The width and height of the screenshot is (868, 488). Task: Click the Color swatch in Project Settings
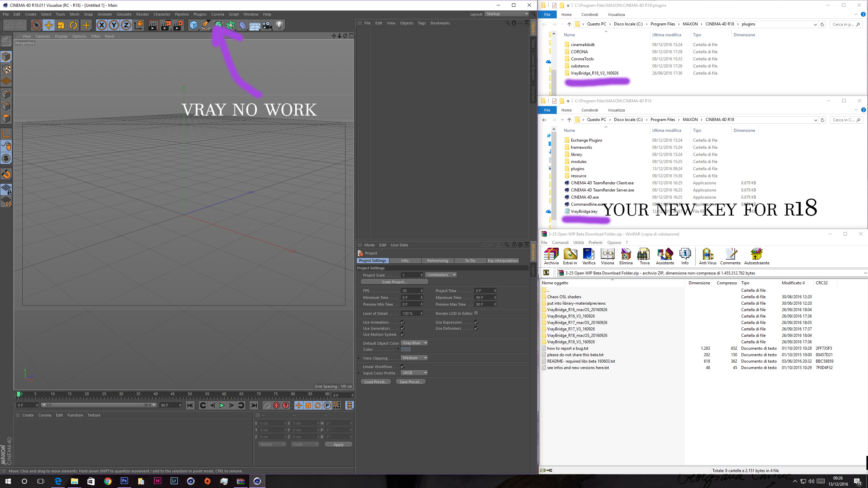pyautogui.click(x=406, y=349)
